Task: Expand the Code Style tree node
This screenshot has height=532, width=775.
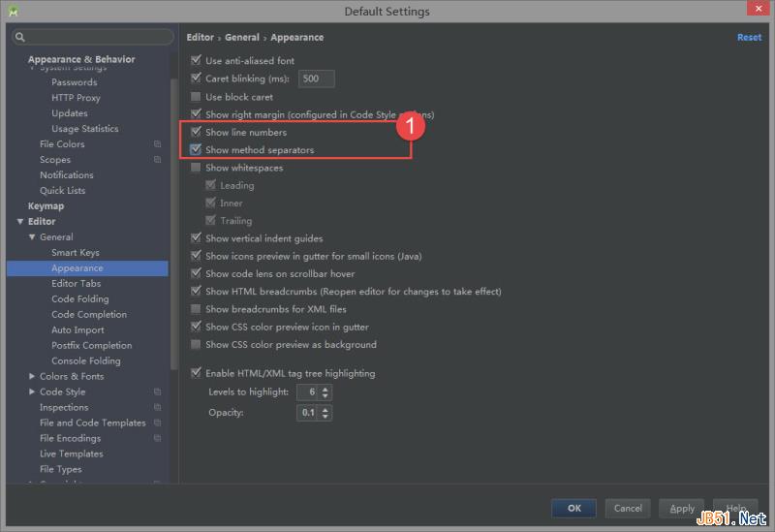Action: [x=32, y=392]
